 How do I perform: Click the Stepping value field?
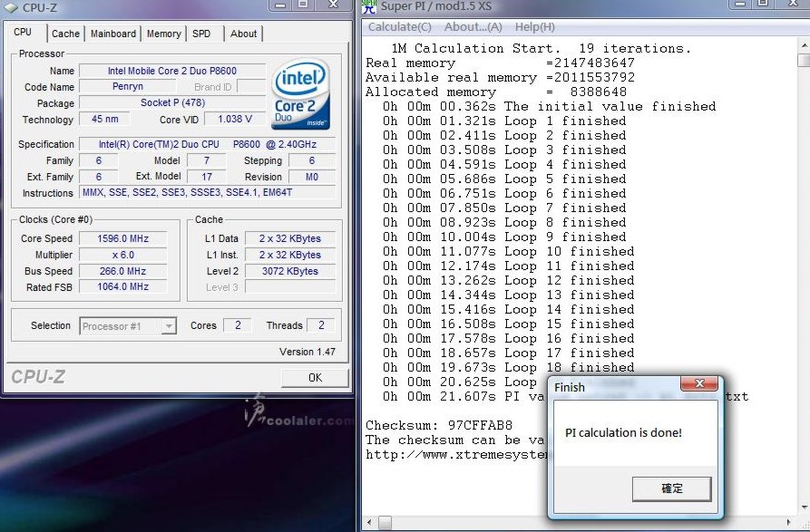click(312, 160)
